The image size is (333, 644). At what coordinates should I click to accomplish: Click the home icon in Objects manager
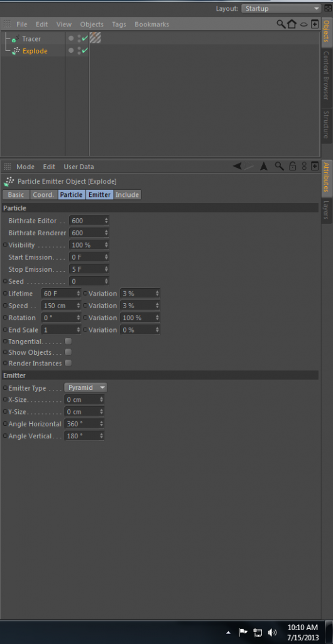292,25
